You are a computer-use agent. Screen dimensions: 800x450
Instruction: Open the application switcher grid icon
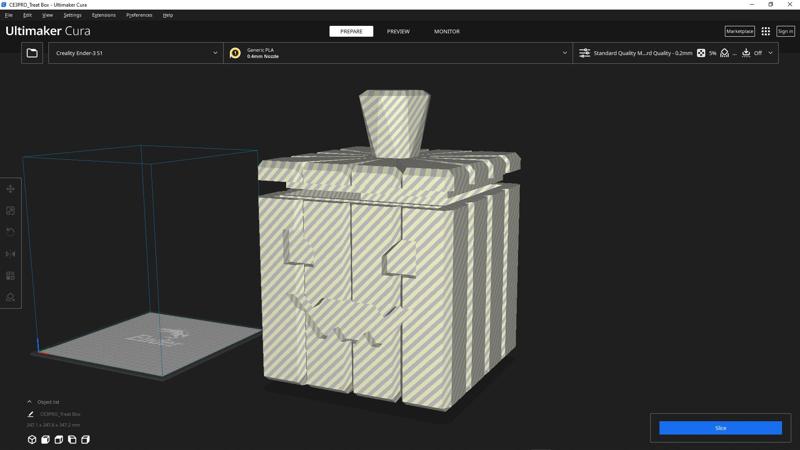point(766,32)
